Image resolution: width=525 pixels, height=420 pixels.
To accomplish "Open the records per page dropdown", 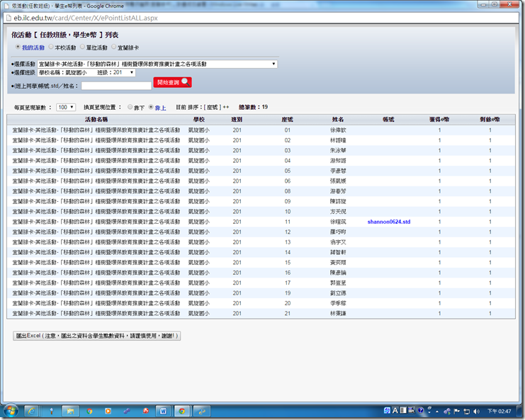I will click(x=66, y=108).
